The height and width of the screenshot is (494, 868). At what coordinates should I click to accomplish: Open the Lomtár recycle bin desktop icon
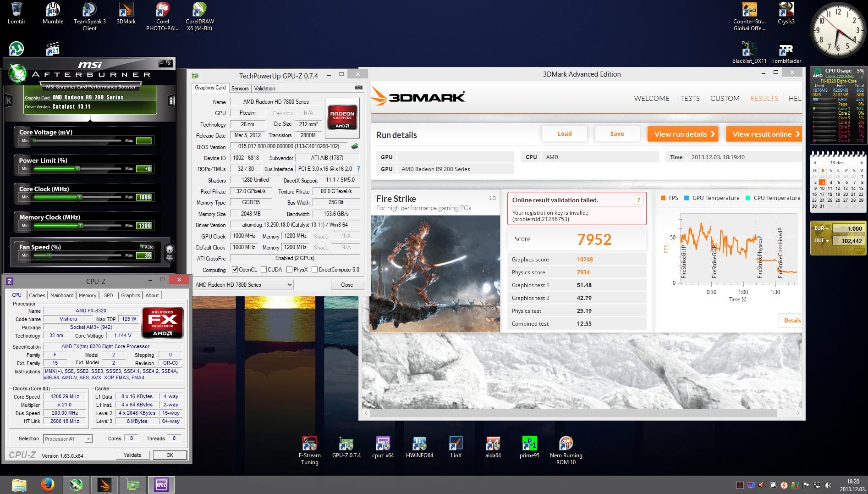coord(16,13)
